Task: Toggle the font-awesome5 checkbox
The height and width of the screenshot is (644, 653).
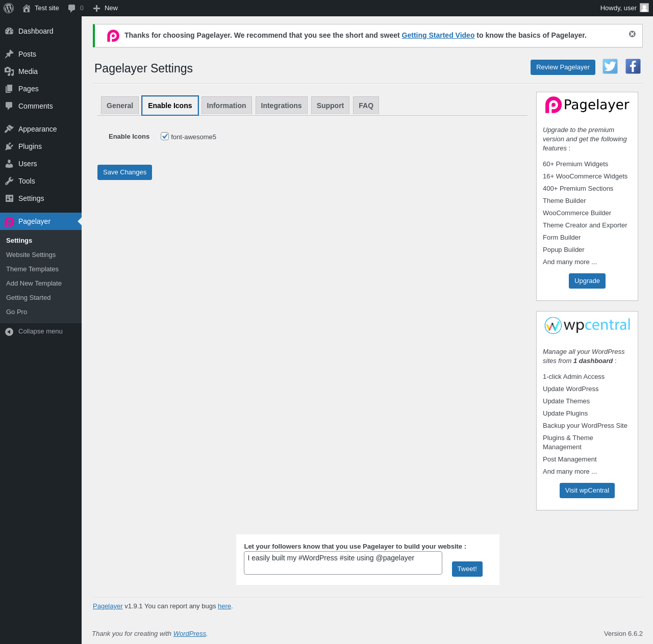Action: 165,136
